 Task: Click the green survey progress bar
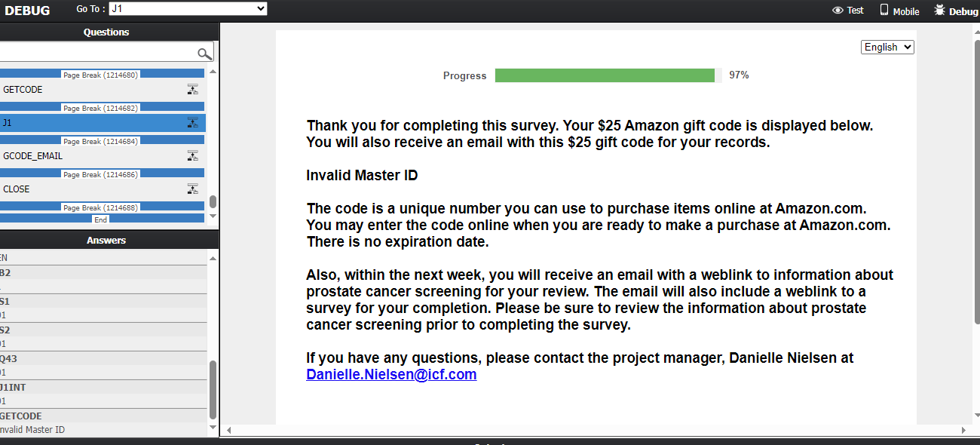(605, 75)
